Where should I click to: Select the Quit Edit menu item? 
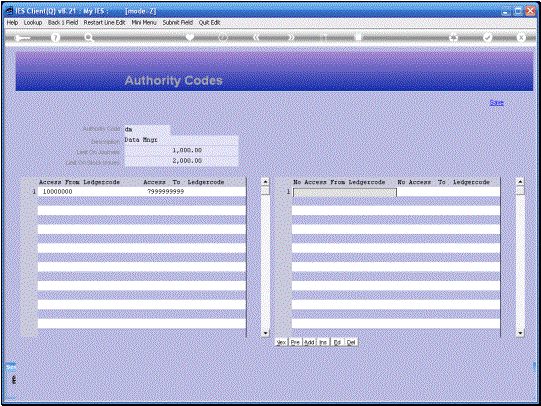(209, 22)
